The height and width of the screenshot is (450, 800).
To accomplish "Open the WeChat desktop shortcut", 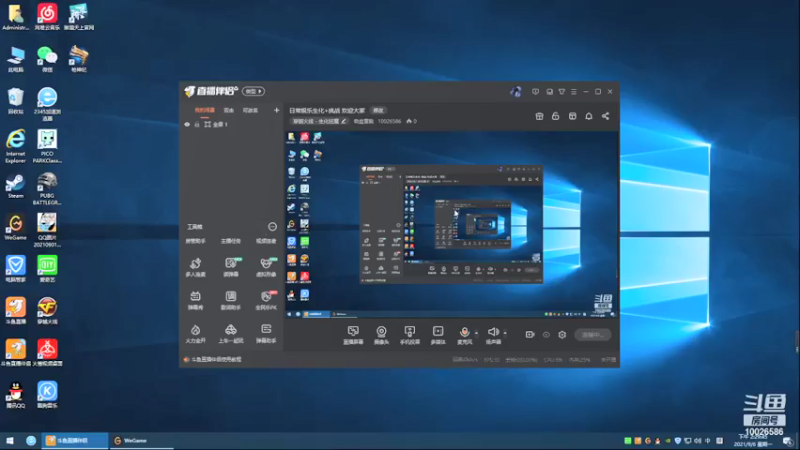I will 47,59.
